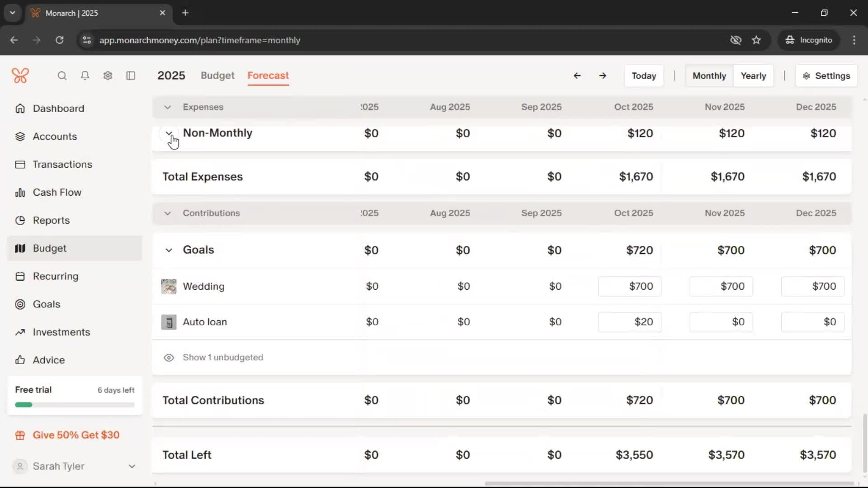Collapse the sidebar panel icon
This screenshot has height=488, width=868.
click(131, 75)
